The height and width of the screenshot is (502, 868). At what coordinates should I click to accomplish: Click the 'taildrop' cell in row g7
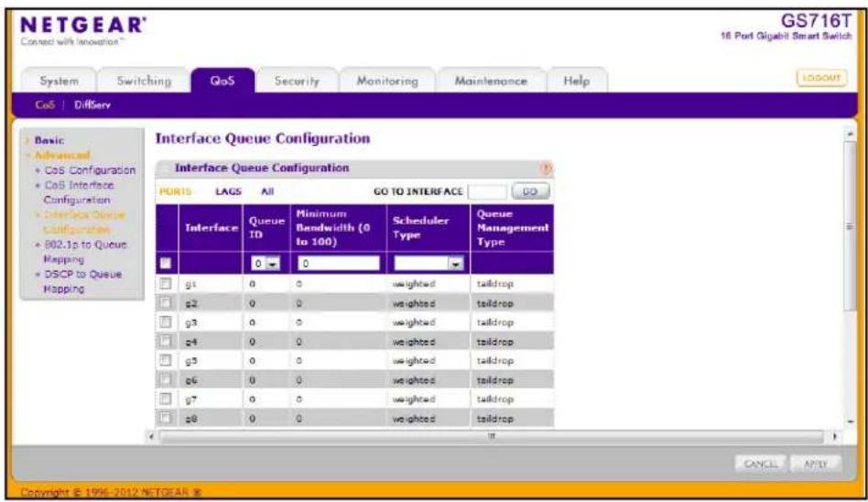512,398
